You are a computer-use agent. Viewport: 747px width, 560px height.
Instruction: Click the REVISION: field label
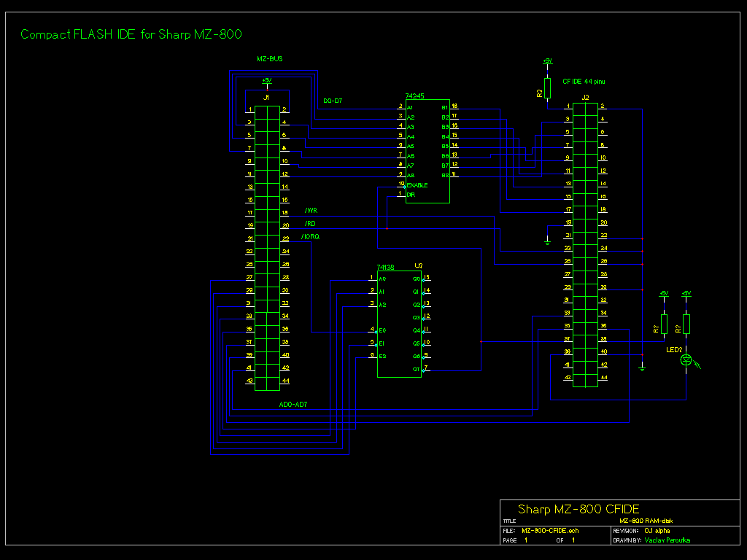(x=625, y=531)
